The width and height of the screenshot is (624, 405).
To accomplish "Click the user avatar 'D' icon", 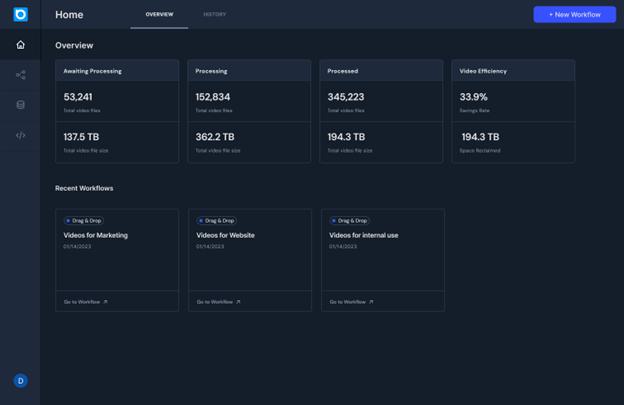I will click(20, 381).
